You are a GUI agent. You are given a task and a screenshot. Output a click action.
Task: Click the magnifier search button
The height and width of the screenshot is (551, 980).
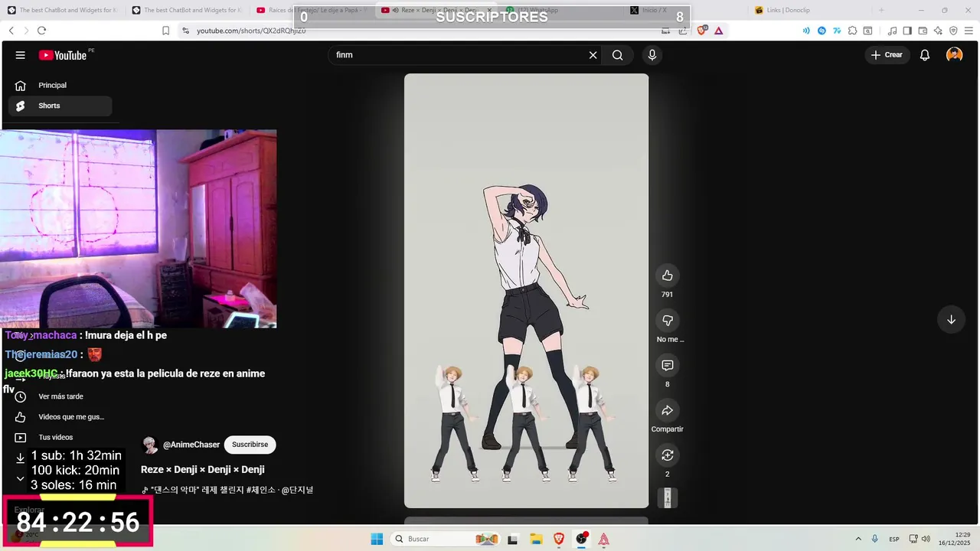tap(618, 55)
